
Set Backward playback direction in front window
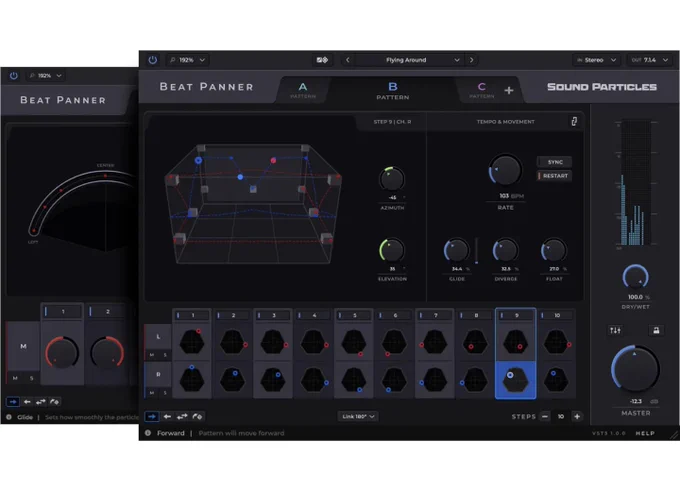pos(167,416)
